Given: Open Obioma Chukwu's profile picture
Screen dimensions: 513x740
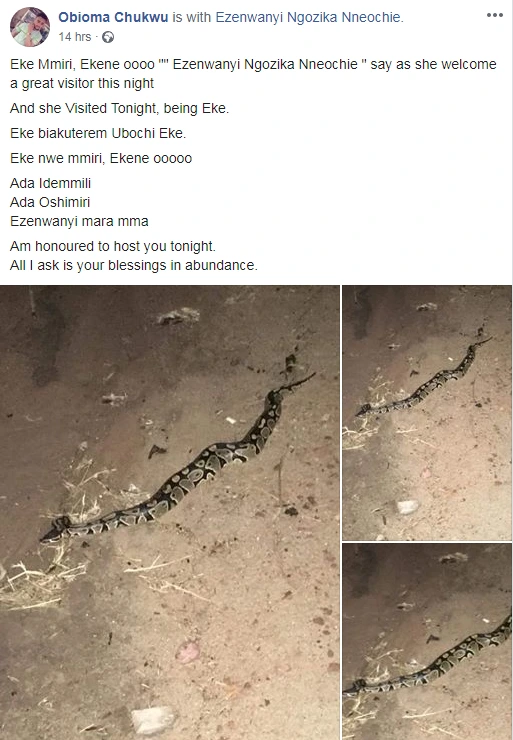Looking at the screenshot, I should [x=30, y=26].
